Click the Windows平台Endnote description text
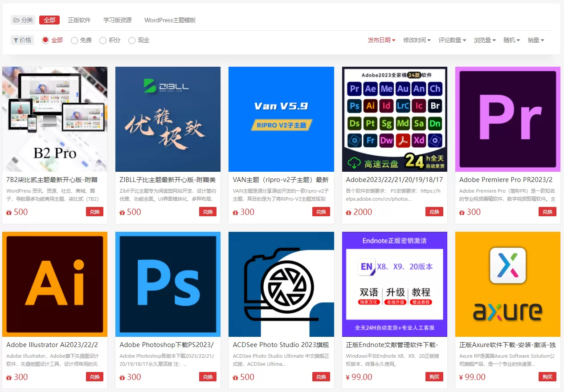 coord(392,360)
